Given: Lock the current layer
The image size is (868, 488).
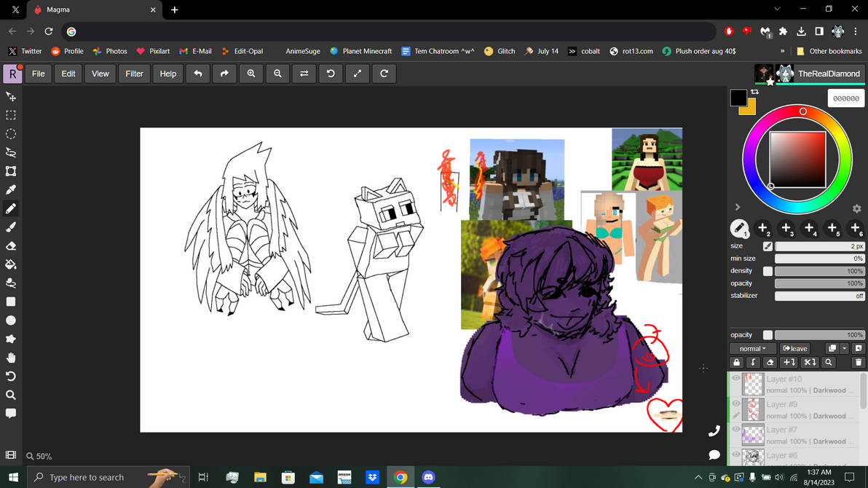Looking at the screenshot, I should tap(736, 362).
